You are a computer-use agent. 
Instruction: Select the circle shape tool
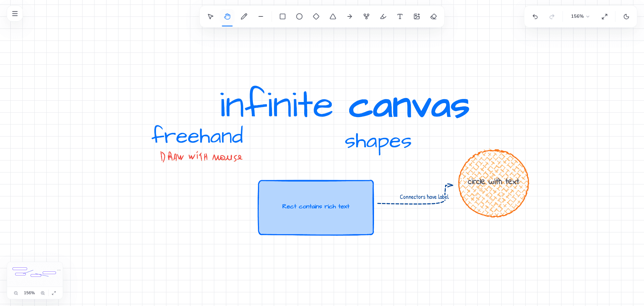pyautogui.click(x=299, y=16)
